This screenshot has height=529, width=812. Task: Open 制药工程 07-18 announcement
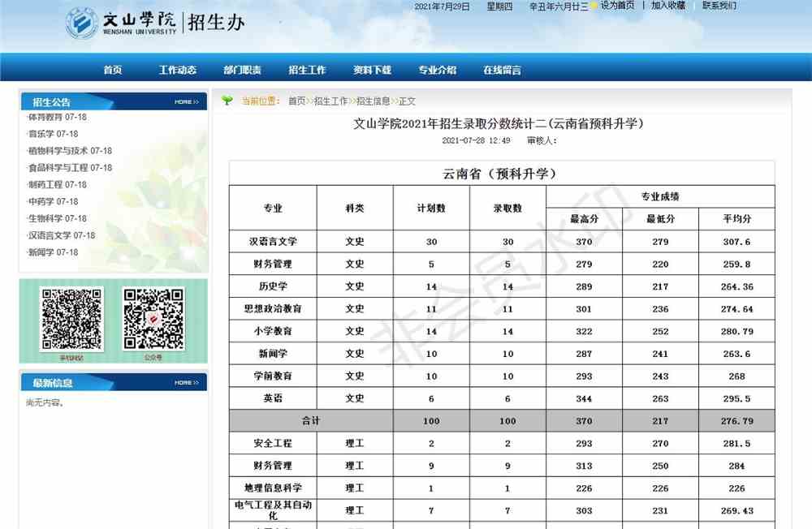[57, 185]
